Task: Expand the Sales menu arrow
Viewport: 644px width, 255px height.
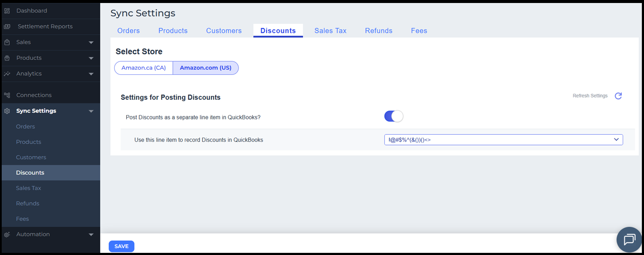Action: [91, 42]
